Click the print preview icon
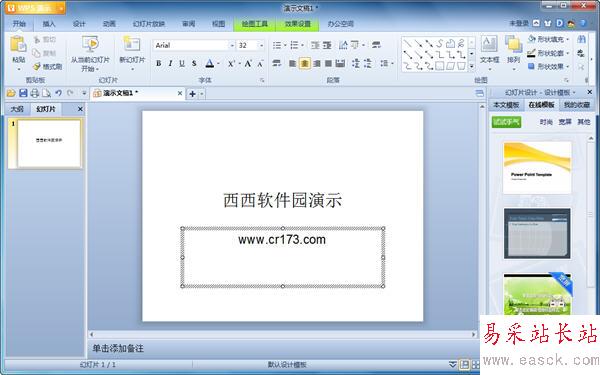 pos(46,93)
